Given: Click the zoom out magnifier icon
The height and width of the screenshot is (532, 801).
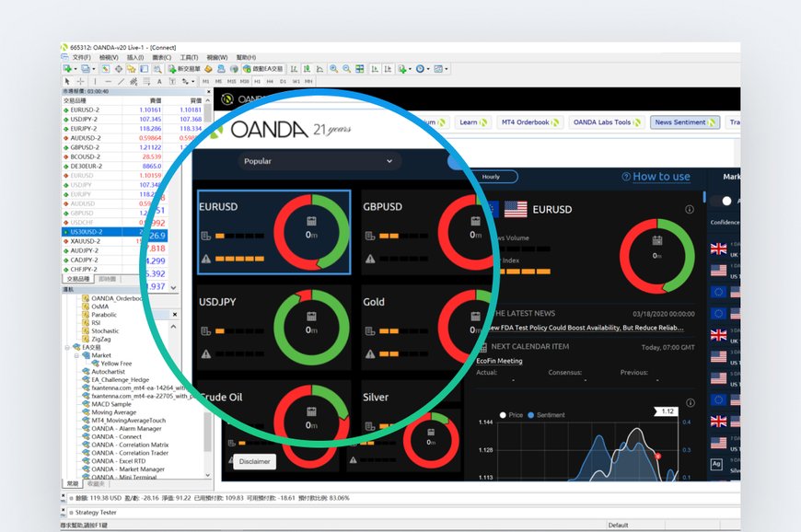Looking at the screenshot, I should pos(346,69).
